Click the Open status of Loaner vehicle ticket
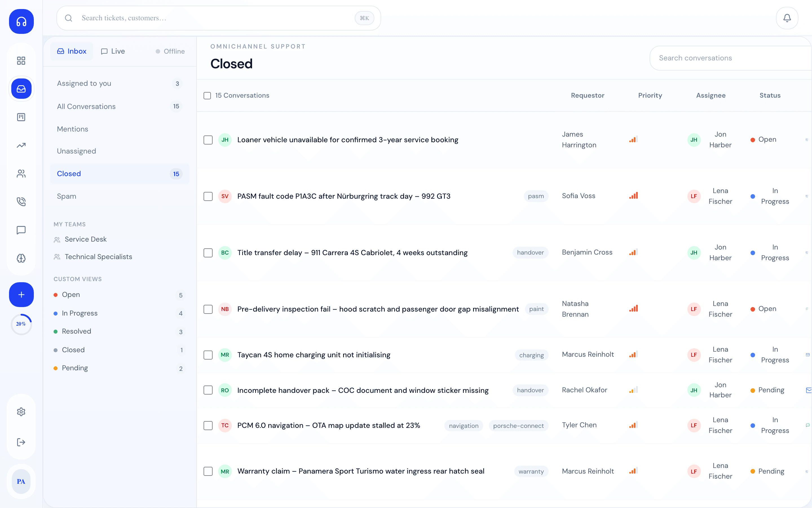The width and height of the screenshot is (812, 508). (763, 139)
